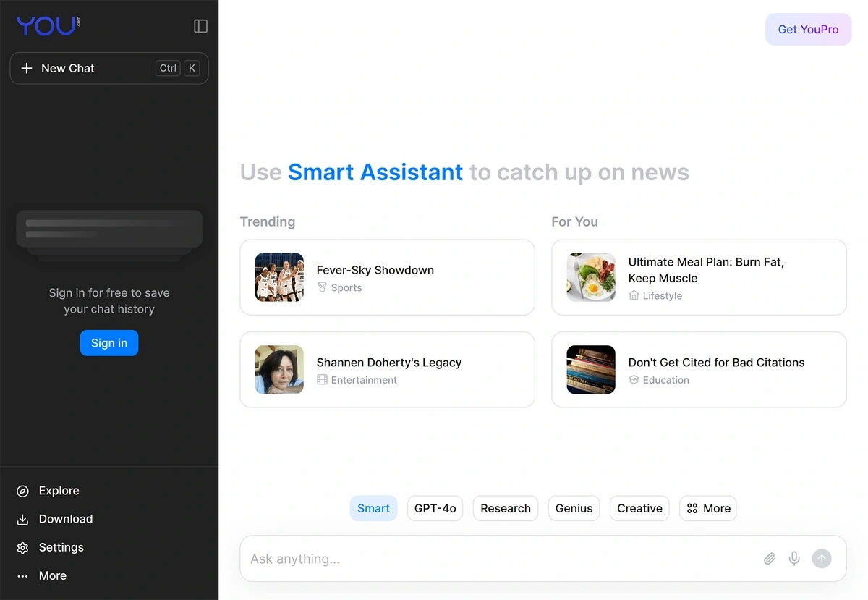Open Settings in the sidebar
Image resolution: width=868 pixels, height=600 pixels.
coord(61,547)
